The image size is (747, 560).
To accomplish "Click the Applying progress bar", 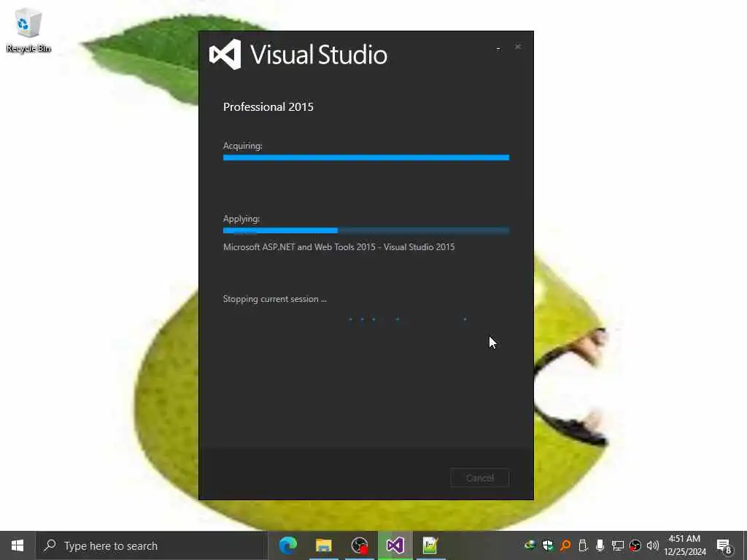I will [366, 230].
